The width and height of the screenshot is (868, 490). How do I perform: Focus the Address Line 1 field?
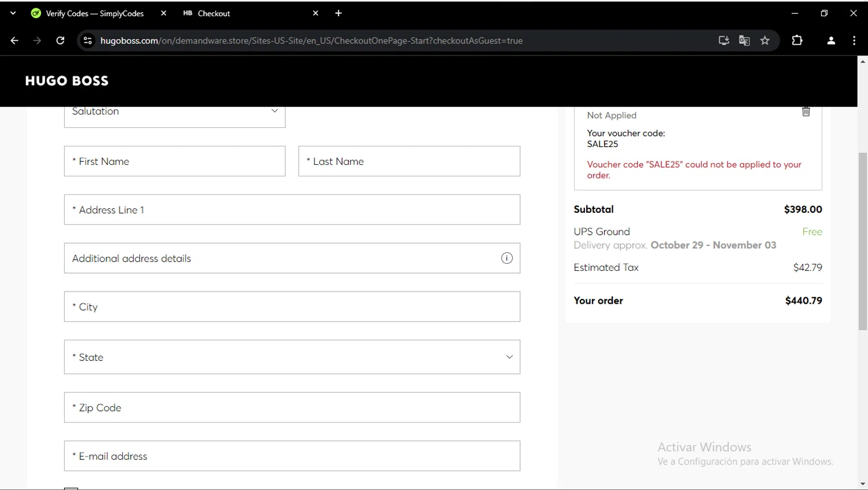tap(292, 210)
